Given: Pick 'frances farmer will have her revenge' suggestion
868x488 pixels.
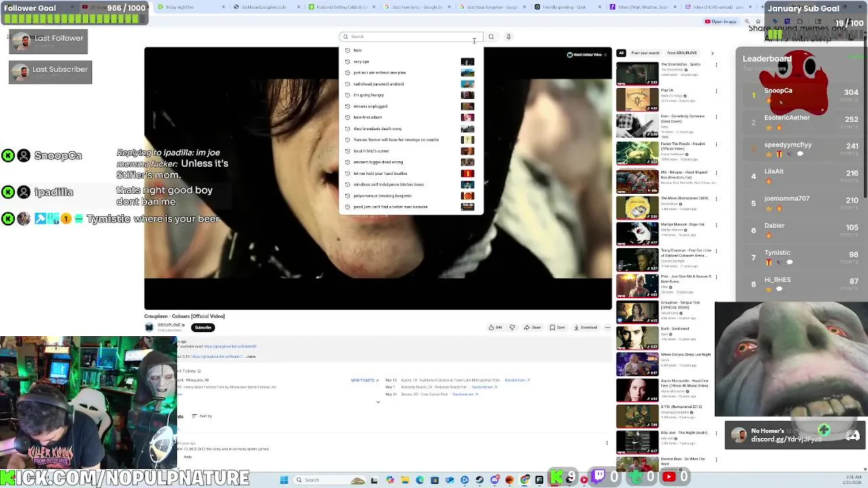Looking at the screenshot, I should pos(410,140).
